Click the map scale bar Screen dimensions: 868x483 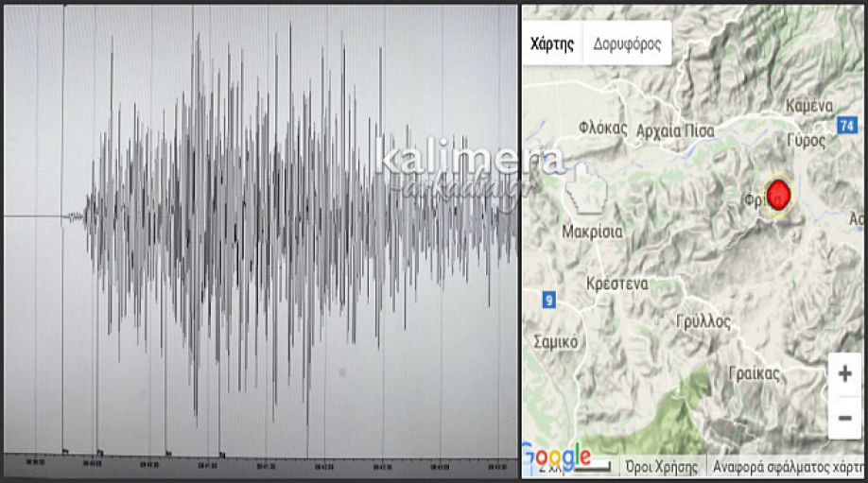point(601,466)
